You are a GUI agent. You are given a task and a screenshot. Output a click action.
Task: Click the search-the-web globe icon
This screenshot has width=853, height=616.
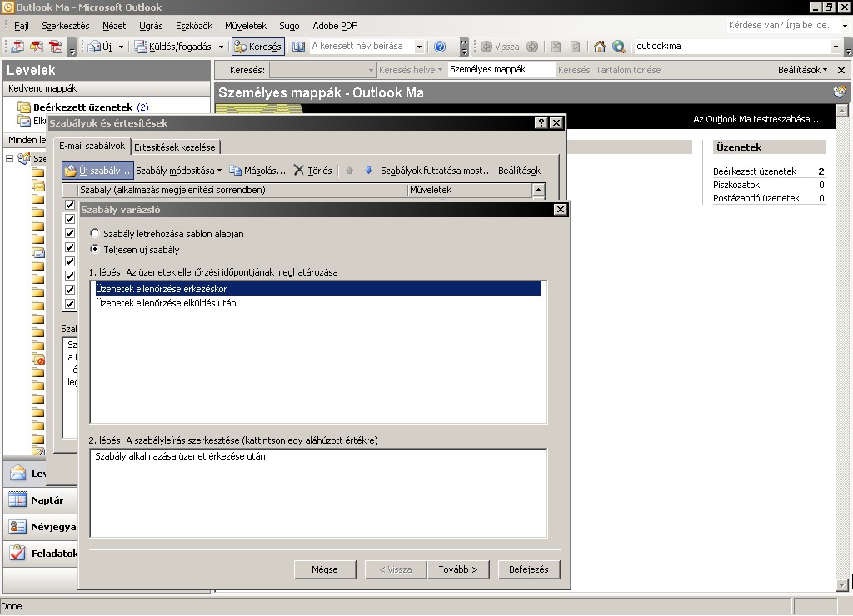pyautogui.click(x=618, y=47)
